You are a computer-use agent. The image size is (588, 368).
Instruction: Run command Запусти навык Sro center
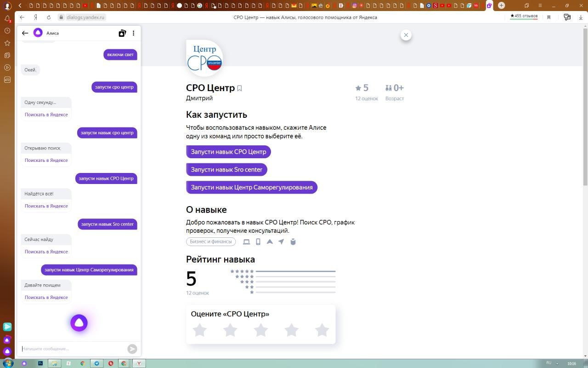pos(226,170)
